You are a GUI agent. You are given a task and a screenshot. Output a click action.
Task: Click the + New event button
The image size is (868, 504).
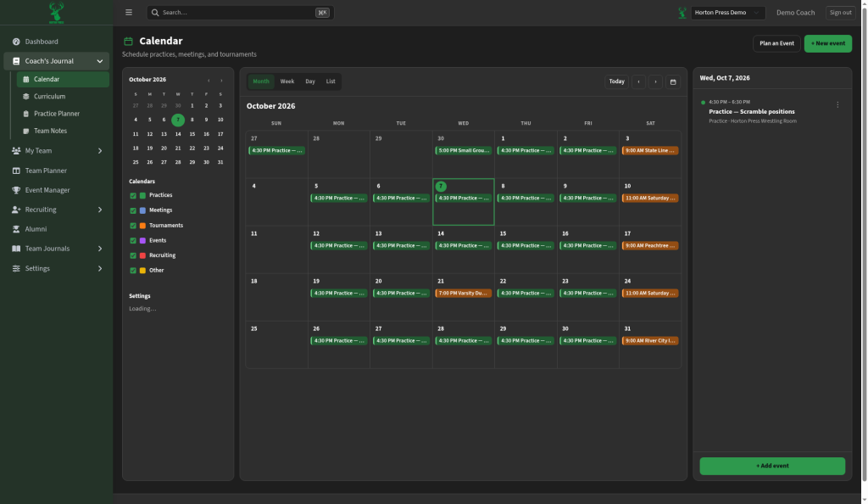[x=827, y=43]
